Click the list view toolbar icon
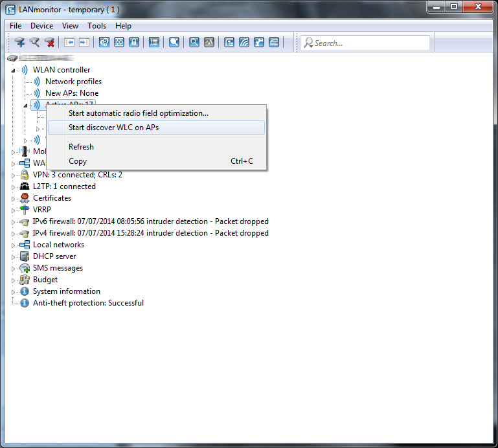 [154, 43]
